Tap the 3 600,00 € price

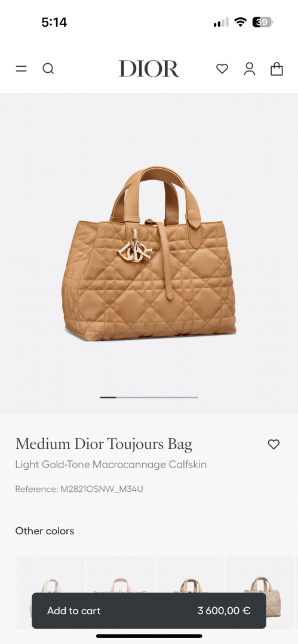[x=224, y=611]
